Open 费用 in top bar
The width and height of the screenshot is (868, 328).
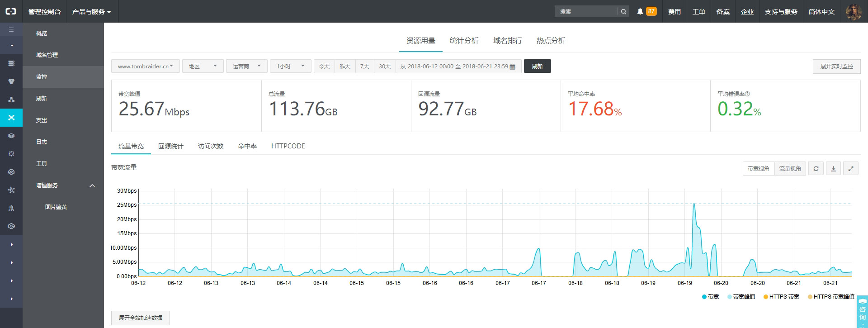pyautogui.click(x=674, y=12)
